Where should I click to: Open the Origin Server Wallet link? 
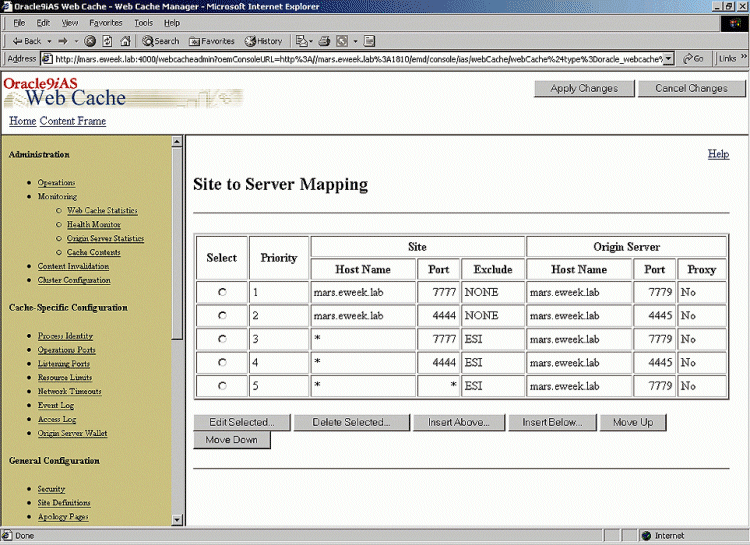point(73,433)
